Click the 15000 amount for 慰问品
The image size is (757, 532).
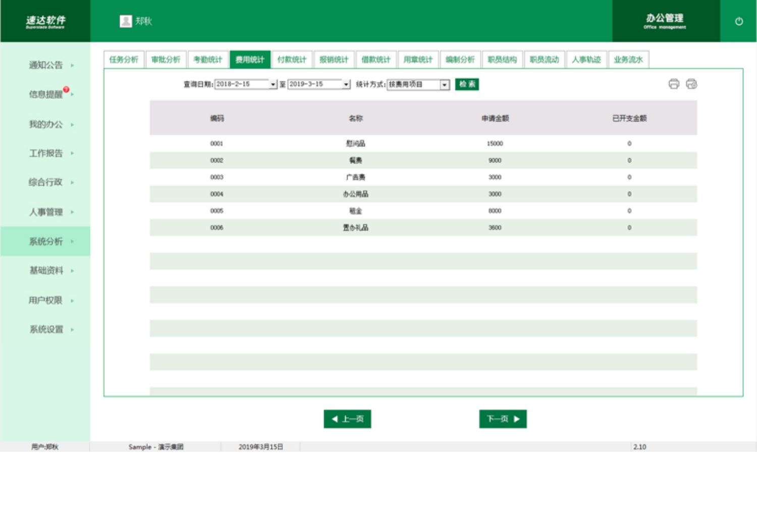click(495, 144)
